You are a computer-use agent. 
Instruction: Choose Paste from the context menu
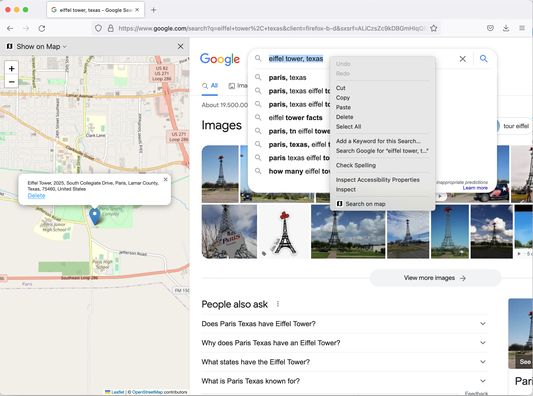pos(382,107)
